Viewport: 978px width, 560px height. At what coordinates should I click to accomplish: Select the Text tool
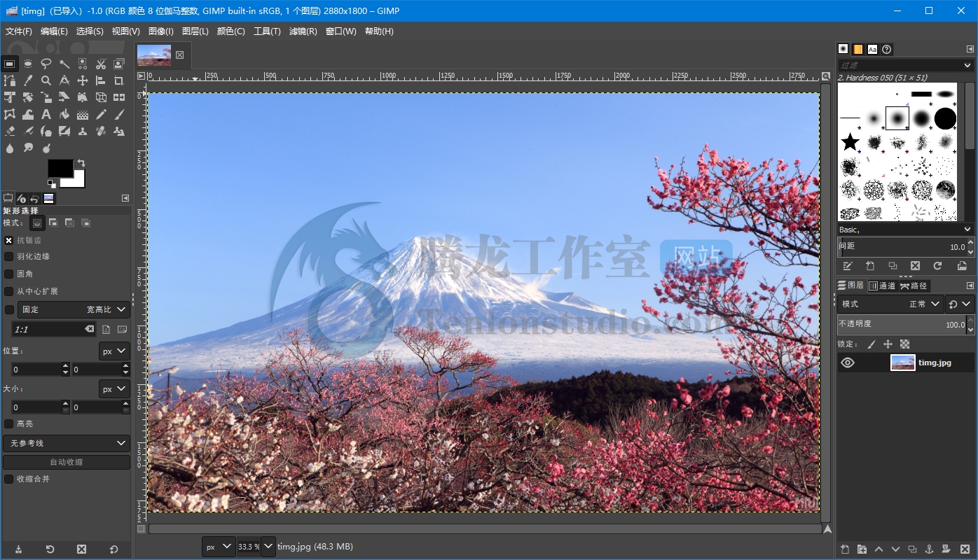[46, 114]
